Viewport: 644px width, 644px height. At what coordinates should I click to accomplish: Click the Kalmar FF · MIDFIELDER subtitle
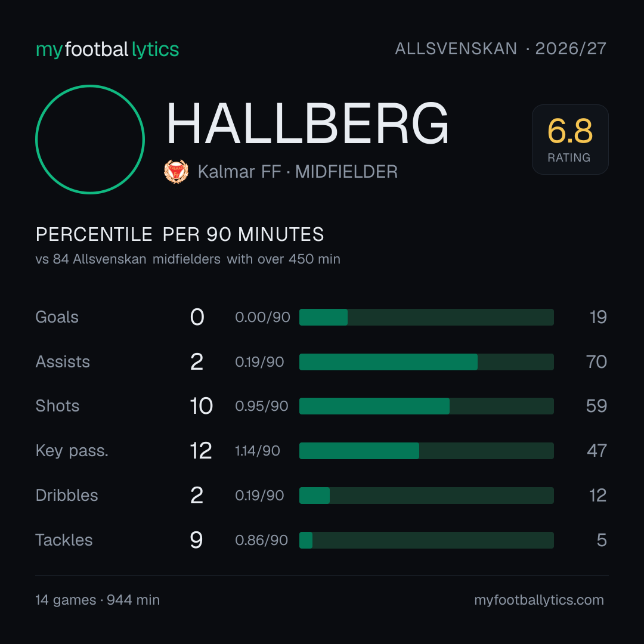pos(298,172)
